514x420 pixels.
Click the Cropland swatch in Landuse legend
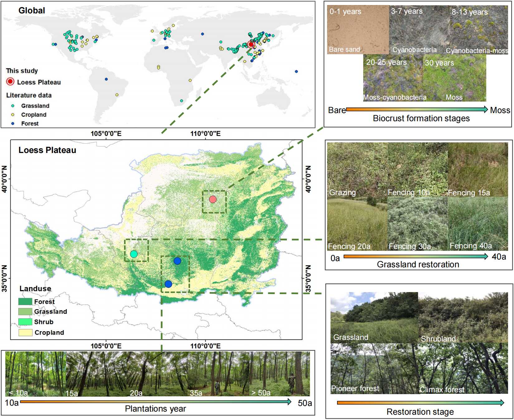[x=25, y=332]
